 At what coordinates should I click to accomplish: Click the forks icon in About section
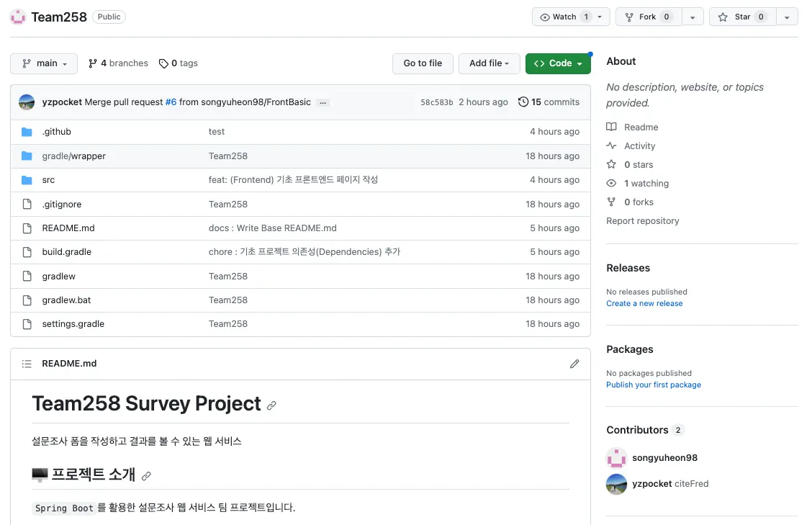click(x=612, y=202)
